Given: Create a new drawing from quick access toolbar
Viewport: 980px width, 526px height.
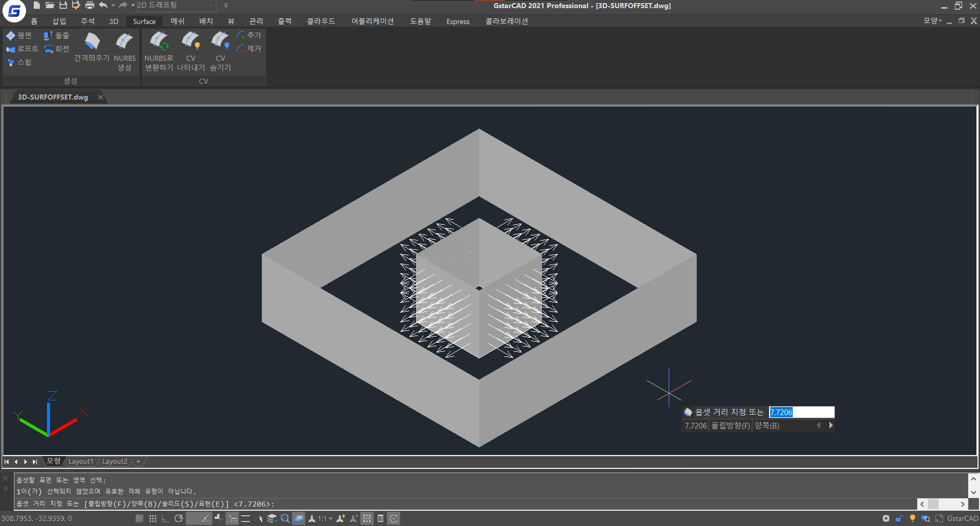Looking at the screenshot, I should coord(37,5).
